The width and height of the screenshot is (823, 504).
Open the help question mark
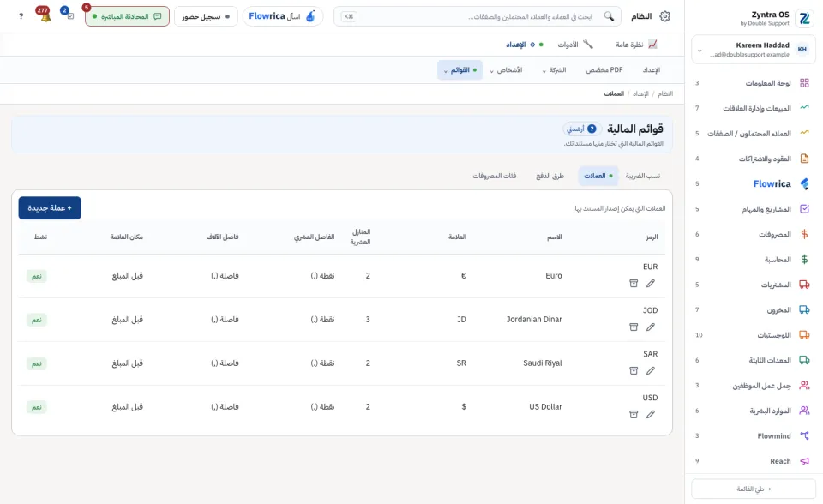21,16
